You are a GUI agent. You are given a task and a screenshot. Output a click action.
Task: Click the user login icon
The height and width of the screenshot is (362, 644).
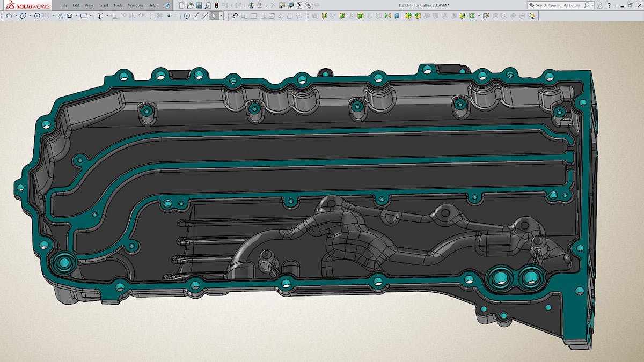tap(601, 5)
